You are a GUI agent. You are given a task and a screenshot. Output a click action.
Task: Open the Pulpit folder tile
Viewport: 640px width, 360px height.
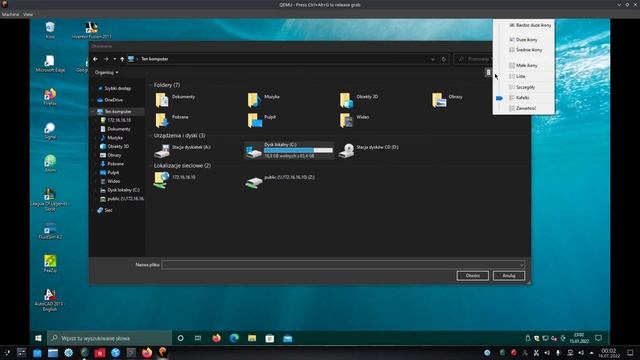pyautogui.click(x=262, y=120)
